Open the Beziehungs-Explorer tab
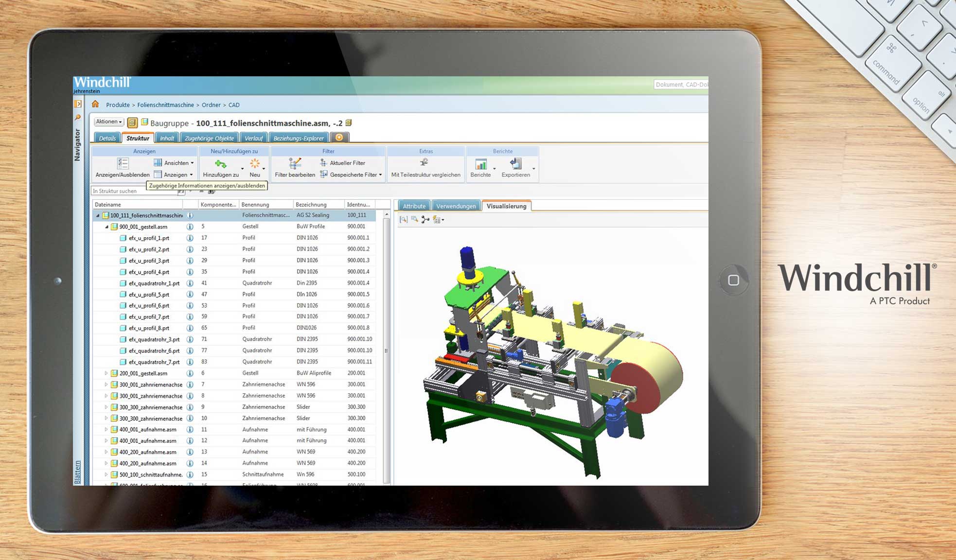Image resolution: width=956 pixels, height=560 pixels. click(x=299, y=138)
